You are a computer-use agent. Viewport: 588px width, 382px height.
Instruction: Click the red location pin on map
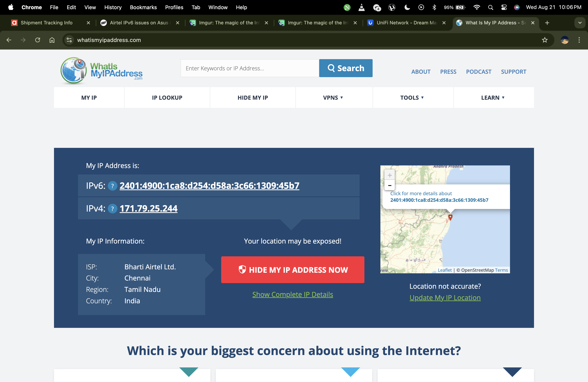point(450,217)
